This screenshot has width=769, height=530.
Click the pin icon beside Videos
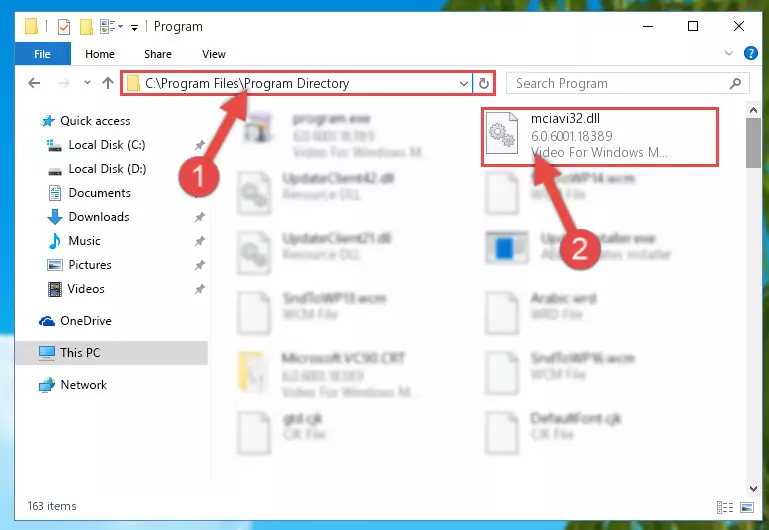[x=199, y=289]
